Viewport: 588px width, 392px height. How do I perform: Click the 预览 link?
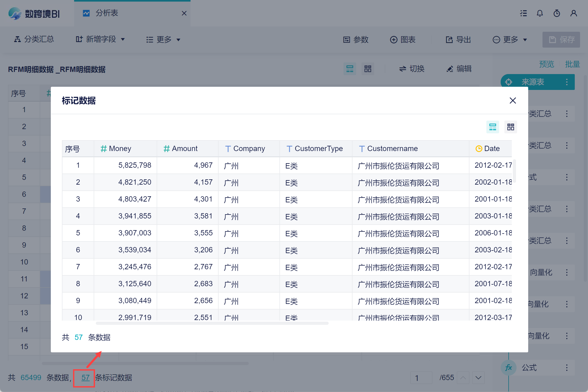546,64
